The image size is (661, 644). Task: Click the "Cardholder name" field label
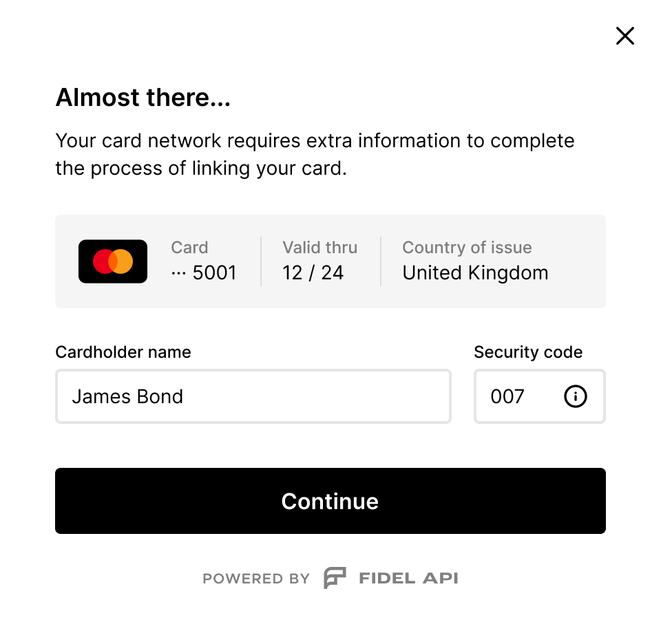(123, 352)
